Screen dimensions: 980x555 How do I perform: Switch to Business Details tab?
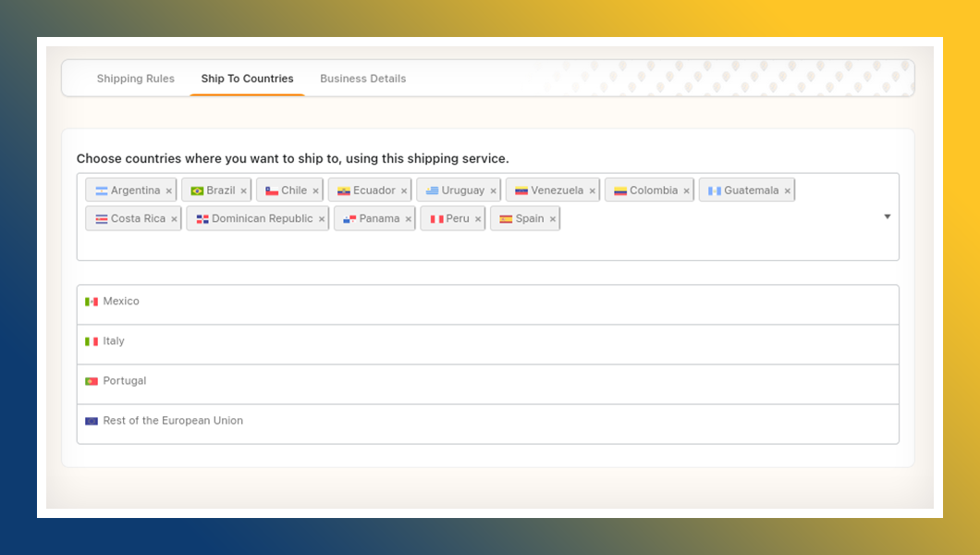pos(363,79)
